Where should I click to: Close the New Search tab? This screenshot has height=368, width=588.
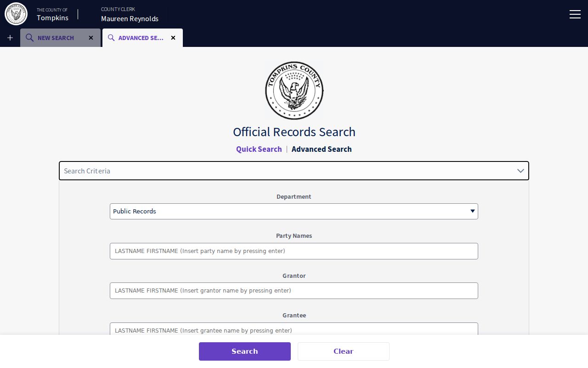click(91, 38)
